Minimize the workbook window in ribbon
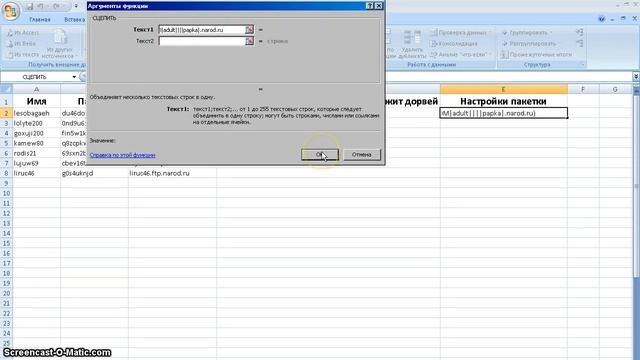Screen dimensions: 640x360 pyautogui.click(x=612, y=19)
